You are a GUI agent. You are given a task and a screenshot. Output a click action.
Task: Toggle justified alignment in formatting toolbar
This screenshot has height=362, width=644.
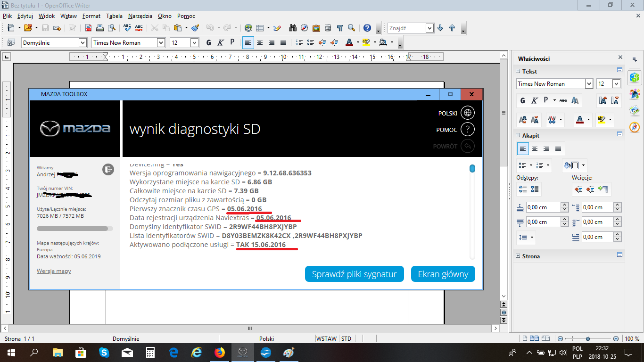tap(283, 43)
